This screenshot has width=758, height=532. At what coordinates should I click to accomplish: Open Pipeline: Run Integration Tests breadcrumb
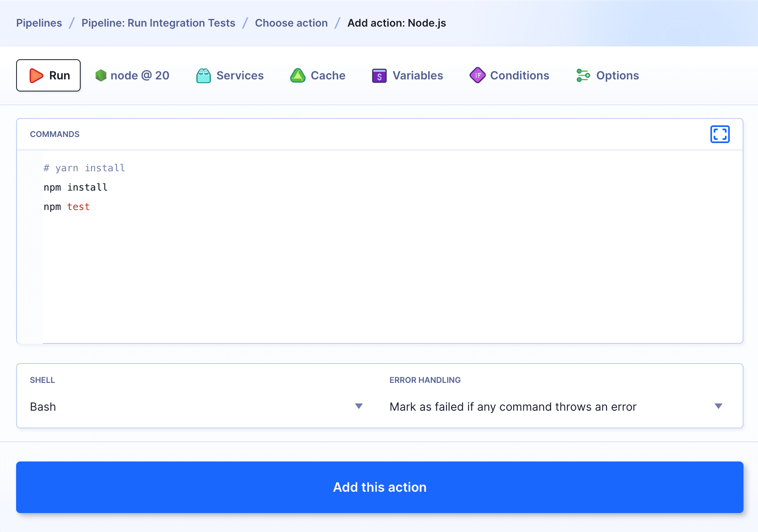pos(158,23)
